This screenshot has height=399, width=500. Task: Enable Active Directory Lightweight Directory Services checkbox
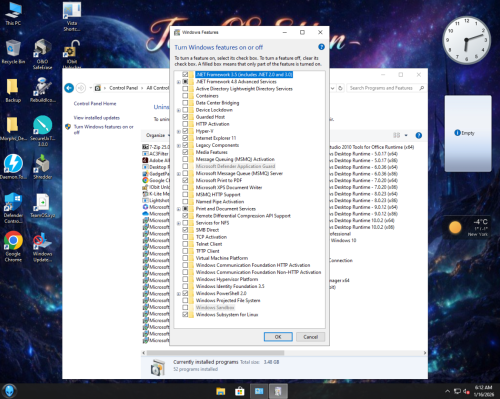pos(185,89)
